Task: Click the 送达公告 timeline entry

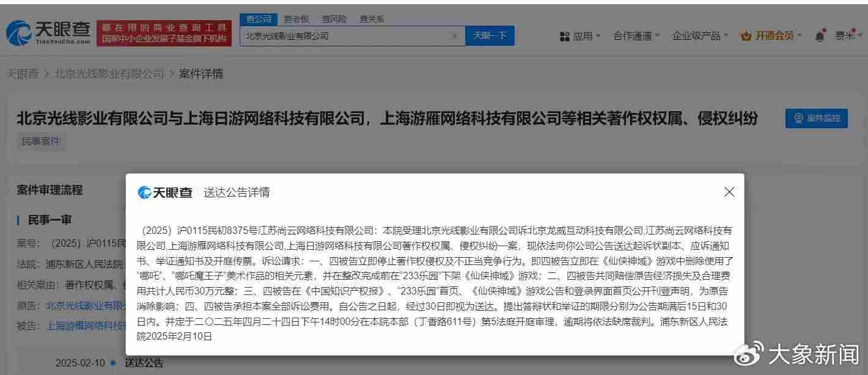Action: click(x=144, y=363)
